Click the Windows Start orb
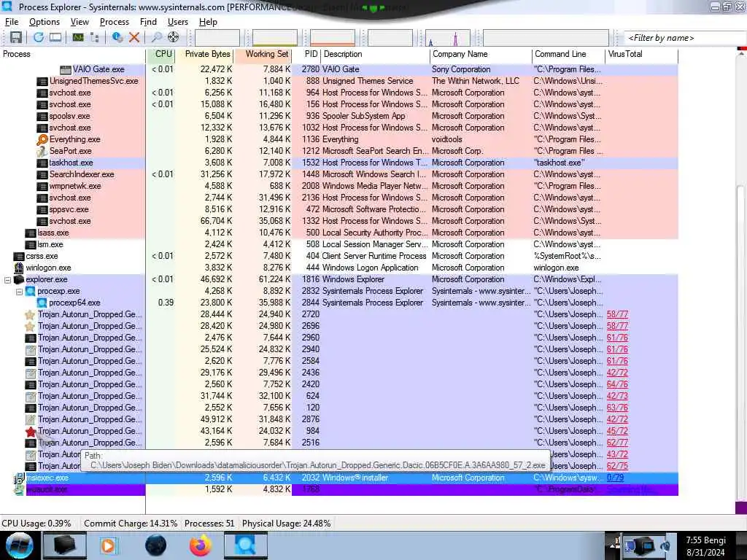 (19, 545)
